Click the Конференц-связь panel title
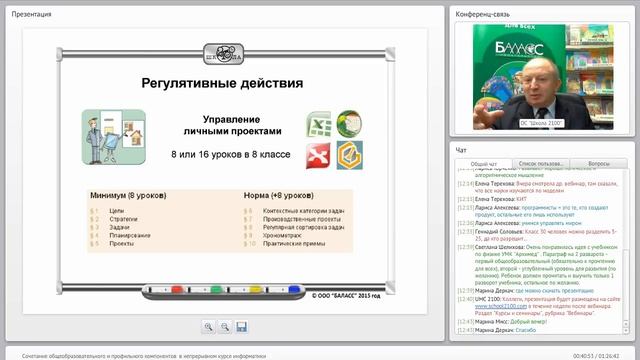Image resolution: width=640 pixels, height=360 pixels. (482, 14)
